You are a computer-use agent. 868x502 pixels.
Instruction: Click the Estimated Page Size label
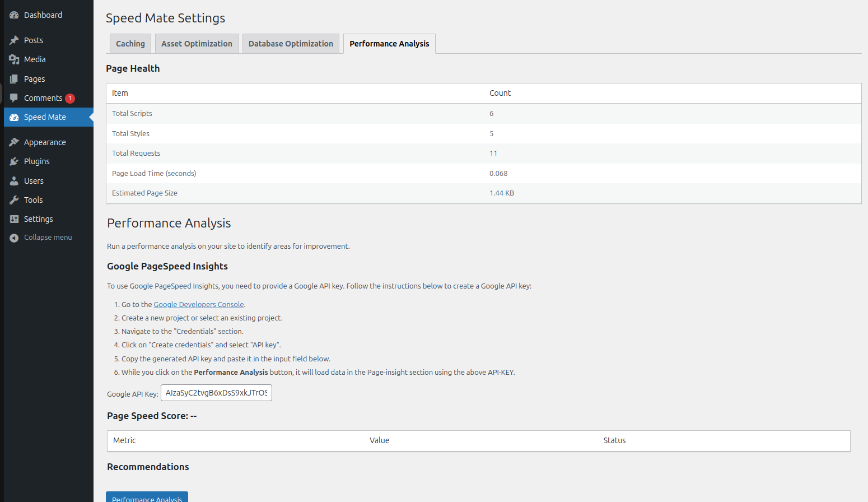[144, 193]
